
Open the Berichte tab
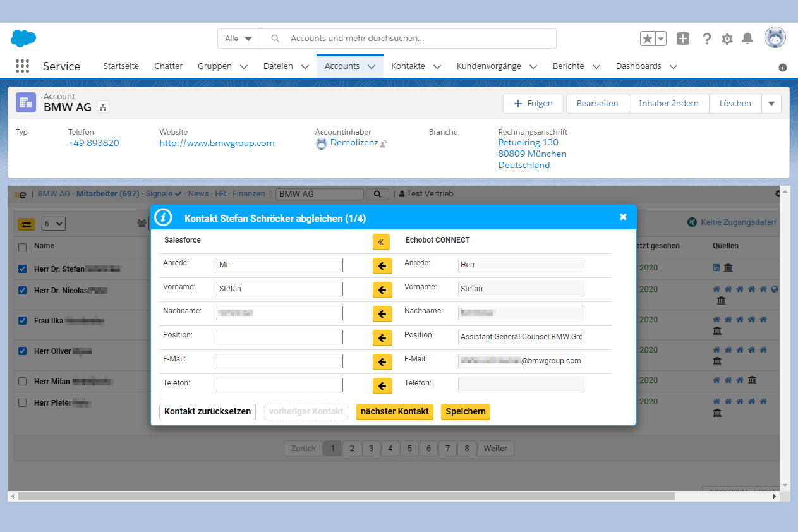[569, 66]
